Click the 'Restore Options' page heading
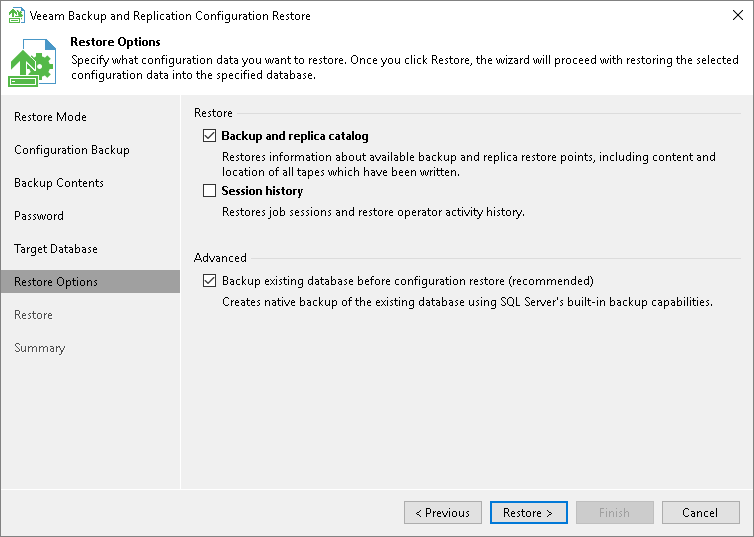 click(x=115, y=42)
